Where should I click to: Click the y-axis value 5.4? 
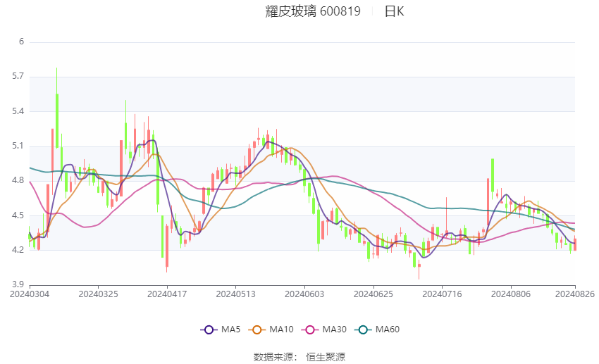coord(18,111)
